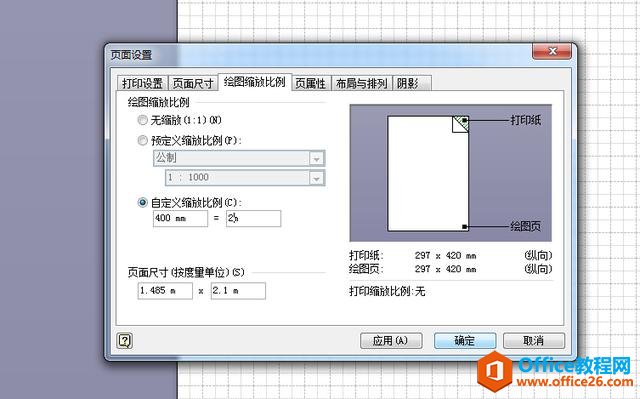This screenshot has height=399, width=640.
Task: Click the 打印纸 corner marker in preview
Action: [x=464, y=120]
